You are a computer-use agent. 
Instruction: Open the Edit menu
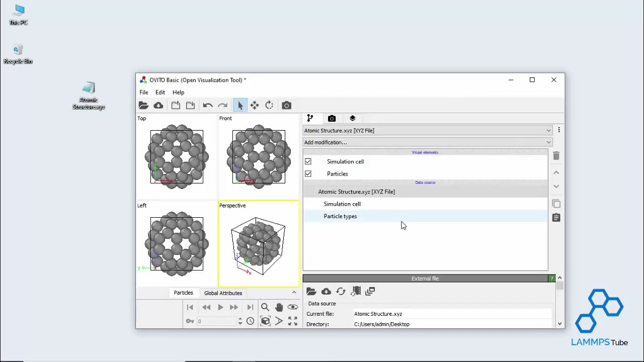[x=160, y=93]
